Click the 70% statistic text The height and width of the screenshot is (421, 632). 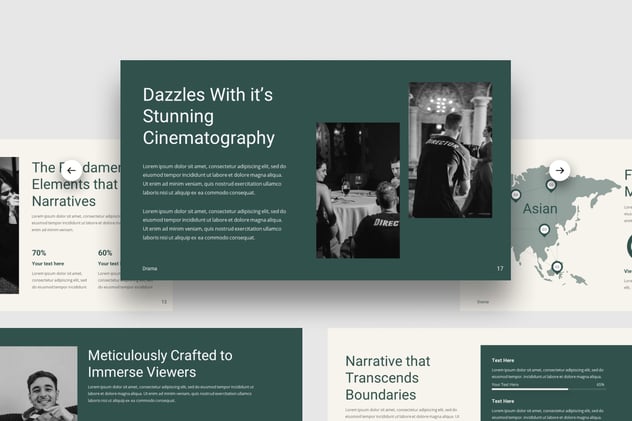39,253
